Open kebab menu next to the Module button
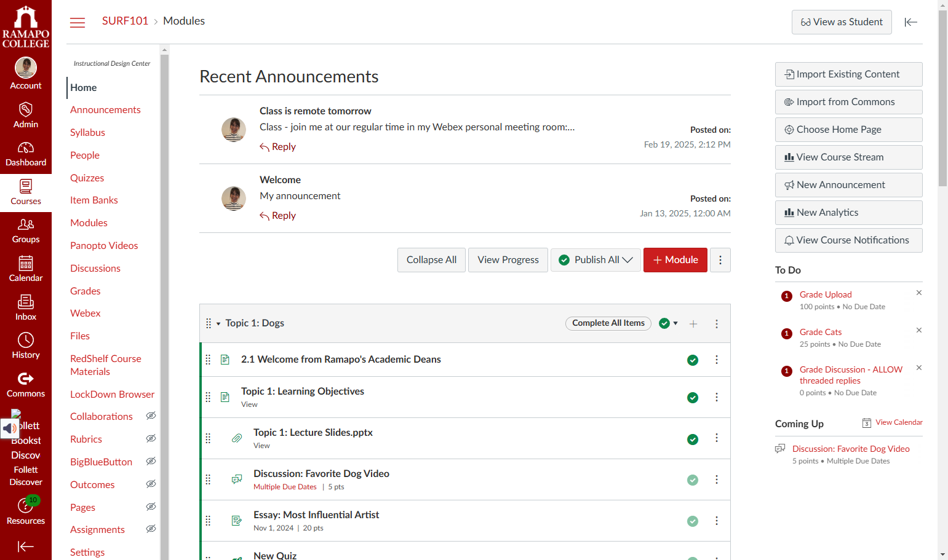Screen dimensions: 948x560 click(x=720, y=260)
